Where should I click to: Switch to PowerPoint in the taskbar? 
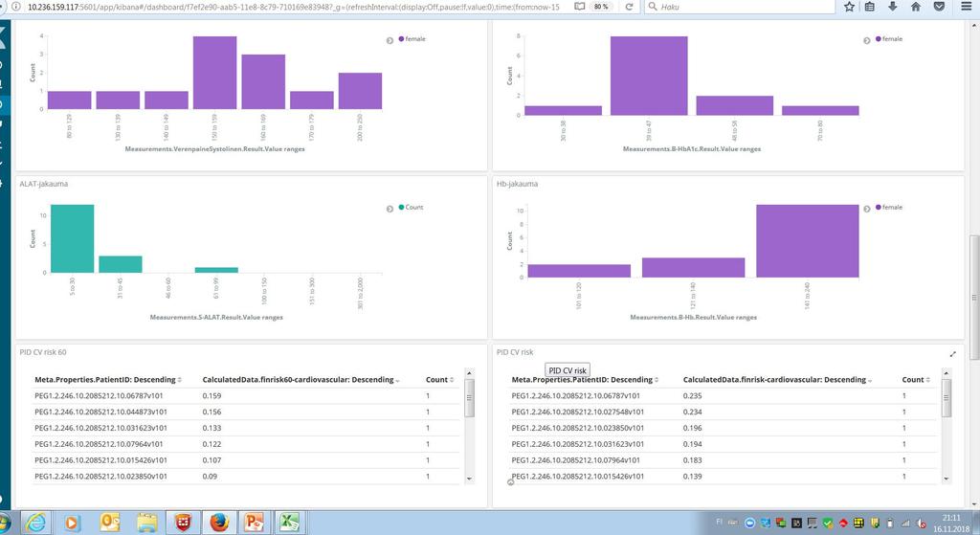pos(255,522)
